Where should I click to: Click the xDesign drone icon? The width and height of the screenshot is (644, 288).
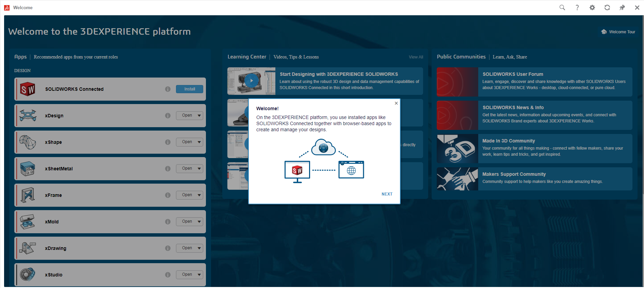28,116
